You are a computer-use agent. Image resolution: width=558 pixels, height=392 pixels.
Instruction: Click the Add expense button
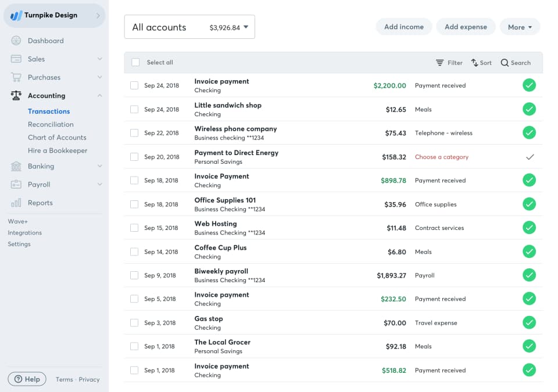pos(466,26)
